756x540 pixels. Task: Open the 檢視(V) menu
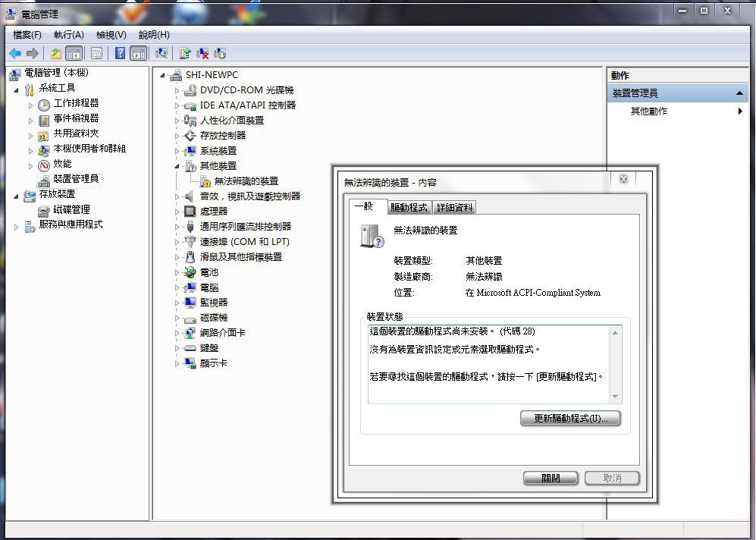[x=111, y=35]
